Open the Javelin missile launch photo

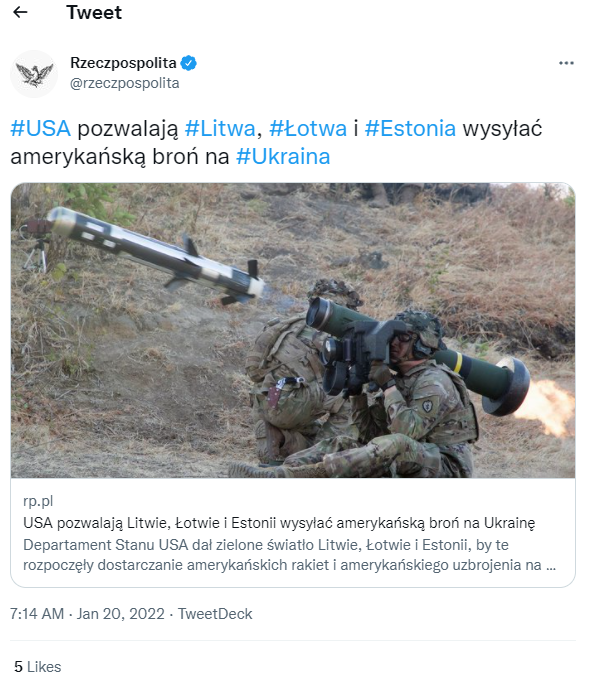click(293, 330)
